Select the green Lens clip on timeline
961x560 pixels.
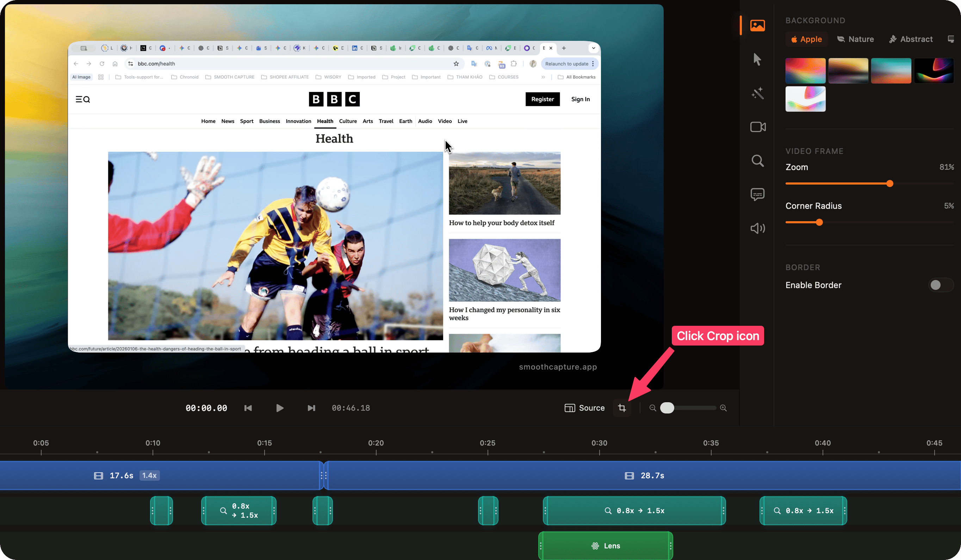[x=606, y=546]
